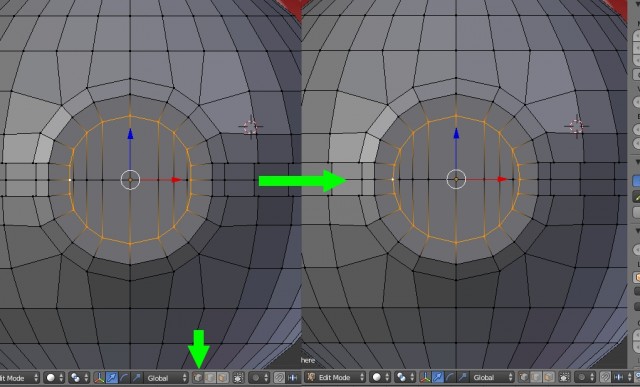Toggle snap magnet in right viewport header
Image resolution: width=640 pixels, height=387 pixels.
click(605, 378)
